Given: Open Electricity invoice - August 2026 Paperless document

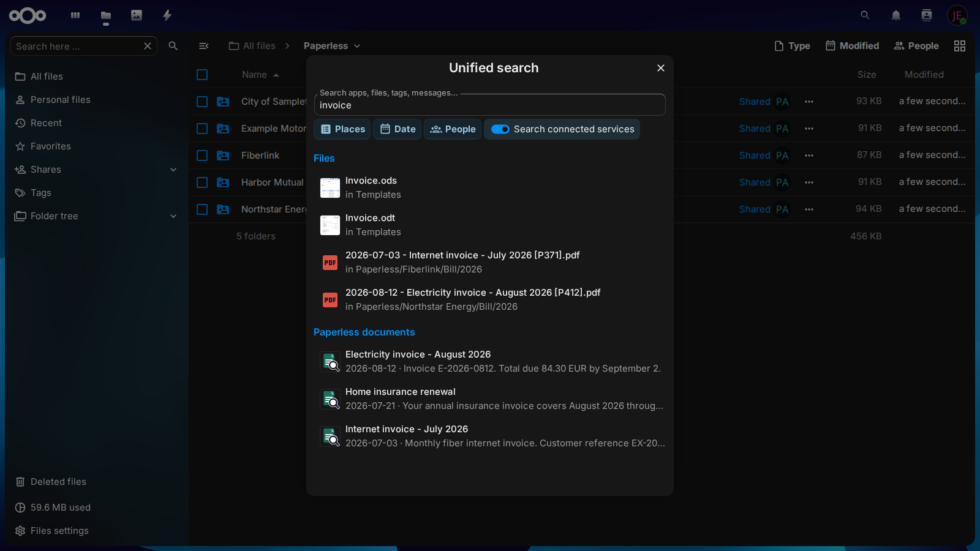Looking at the screenshot, I should pos(490,362).
